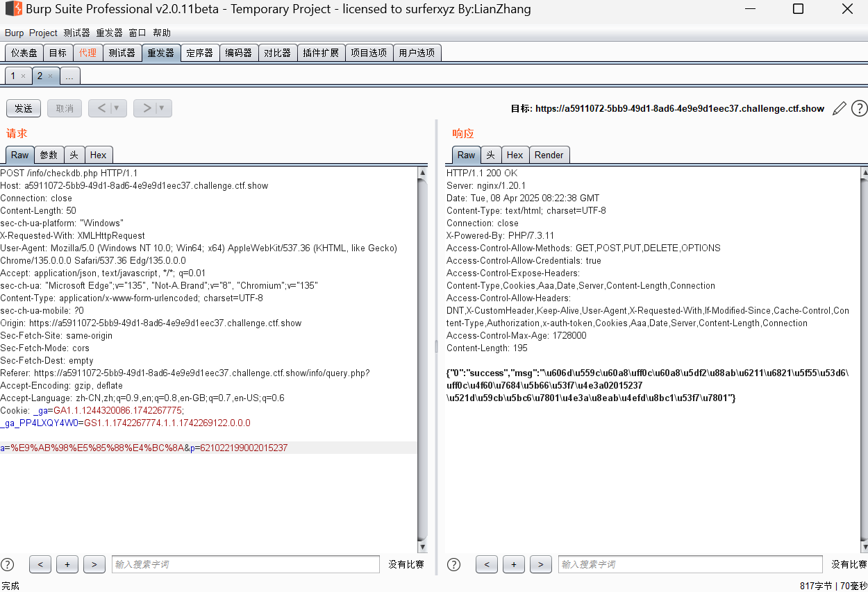Click response search previous '<' button
This screenshot has width=868, height=592.
[487, 564]
